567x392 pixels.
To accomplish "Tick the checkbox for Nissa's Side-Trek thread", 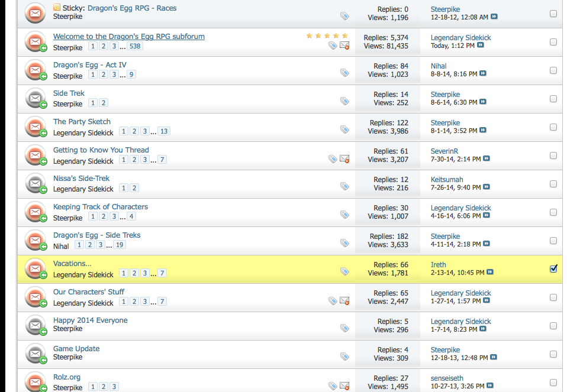I will [553, 184].
